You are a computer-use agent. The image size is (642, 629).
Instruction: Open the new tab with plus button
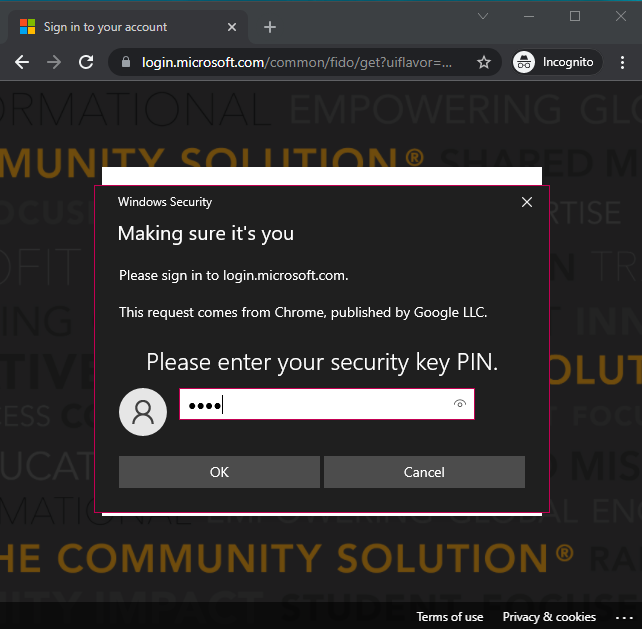click(270, 27)
